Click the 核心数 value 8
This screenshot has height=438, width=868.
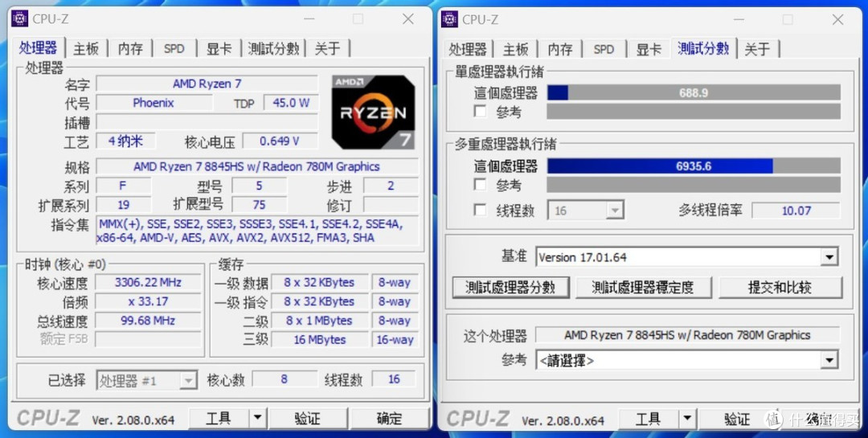[284, 379]
